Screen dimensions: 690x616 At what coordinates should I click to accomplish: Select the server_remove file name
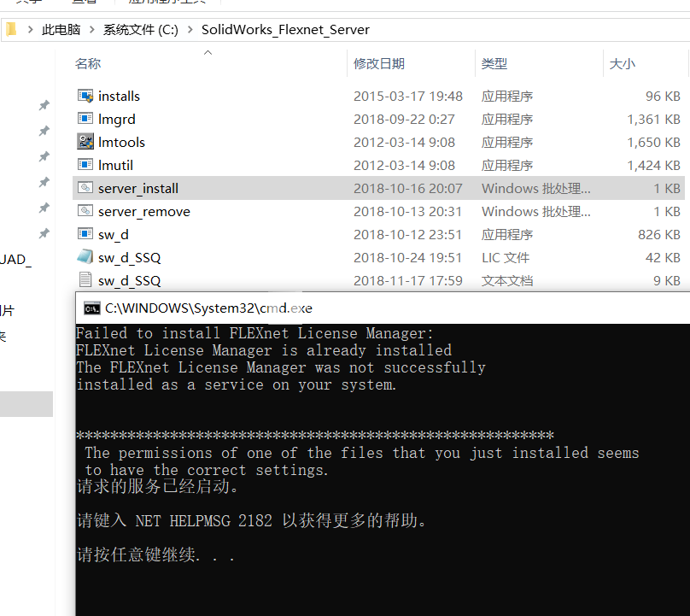(144, 211)
